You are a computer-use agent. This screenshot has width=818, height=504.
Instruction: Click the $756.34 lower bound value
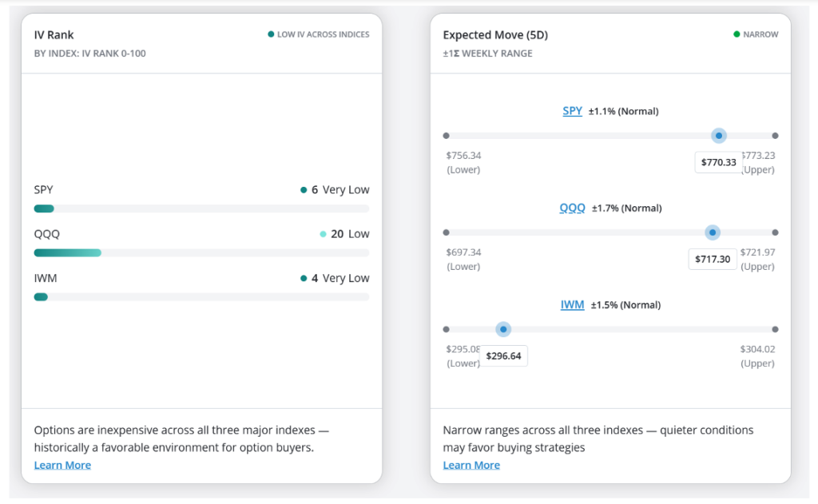point(464,156)
